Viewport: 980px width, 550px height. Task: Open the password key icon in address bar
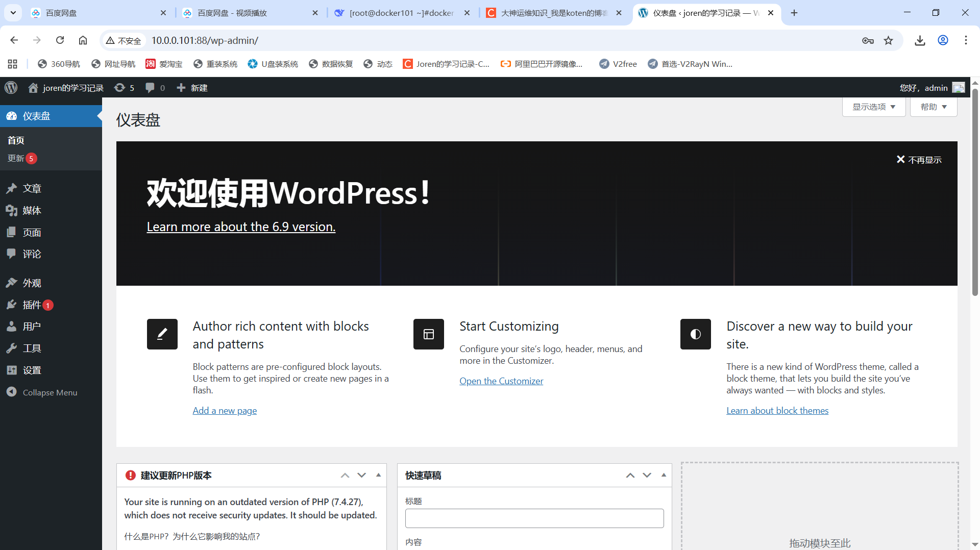pyautogui.click(x=868, y=40)
